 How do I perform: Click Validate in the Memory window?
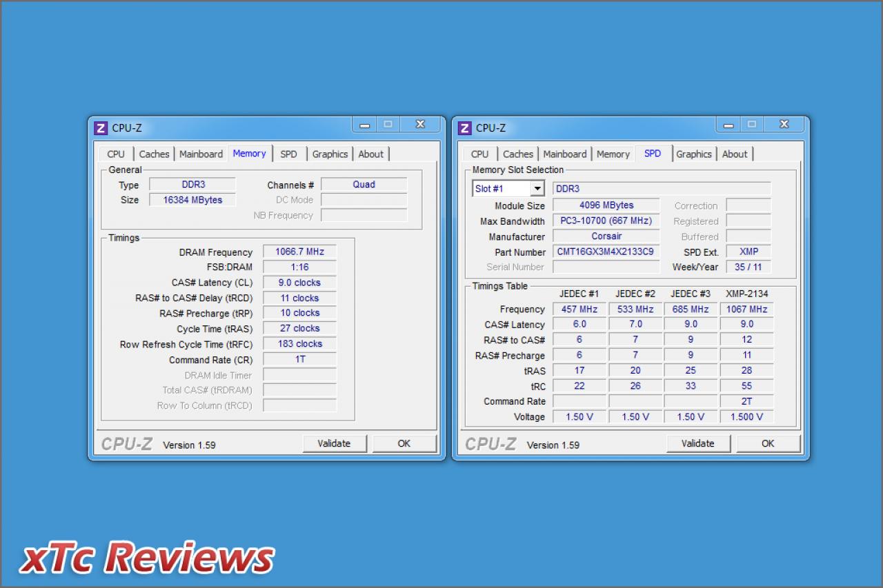point(334,443)
